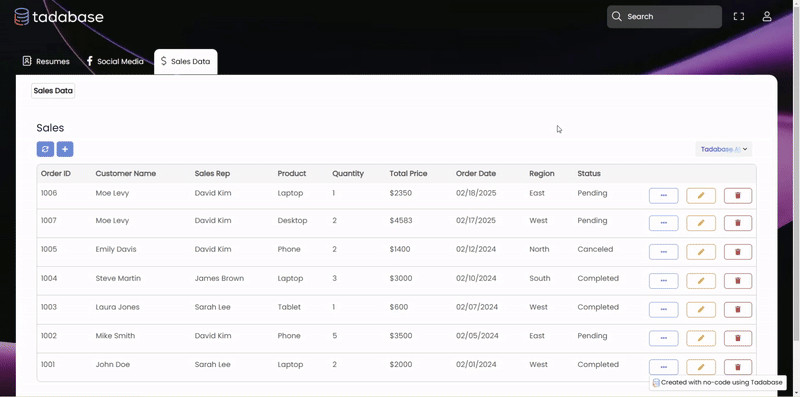Delete order 1002
The height and width of the screenshot is (397, 800).
(x=738, y=338)
